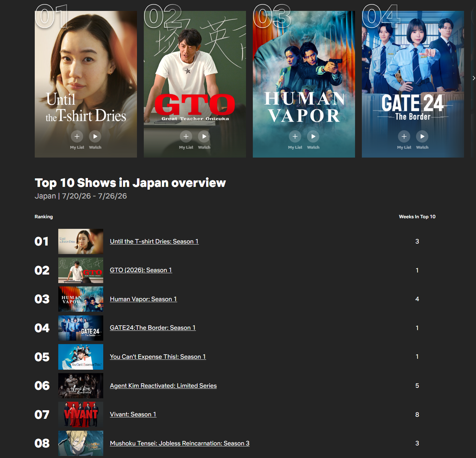Click the Vivant list thumbnail
The width and height of the screenshot is (476, 458).
81,414
